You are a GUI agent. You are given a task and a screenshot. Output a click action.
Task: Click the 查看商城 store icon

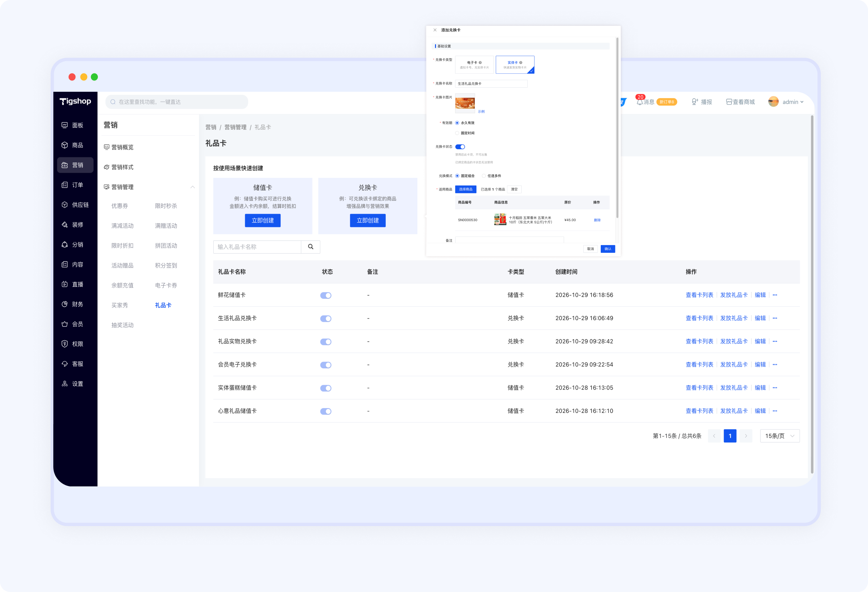coord(729,102)
